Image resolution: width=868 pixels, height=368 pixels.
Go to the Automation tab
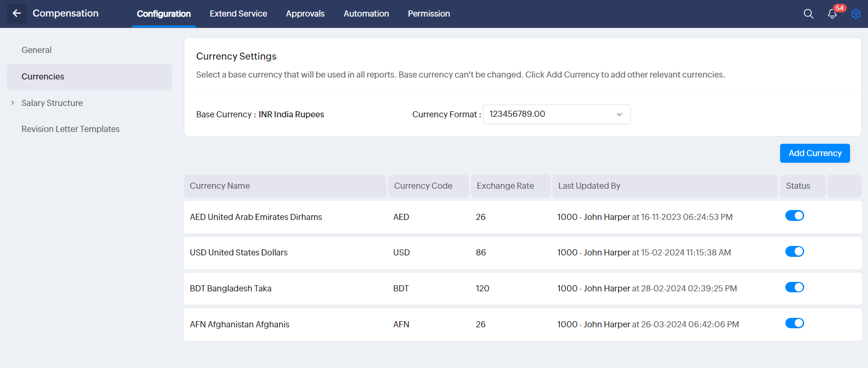pyautogui.click(x=366, y=14)
